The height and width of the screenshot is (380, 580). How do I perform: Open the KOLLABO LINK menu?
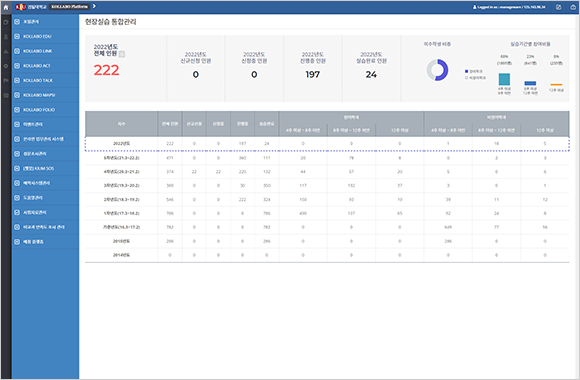pos(45,51)
